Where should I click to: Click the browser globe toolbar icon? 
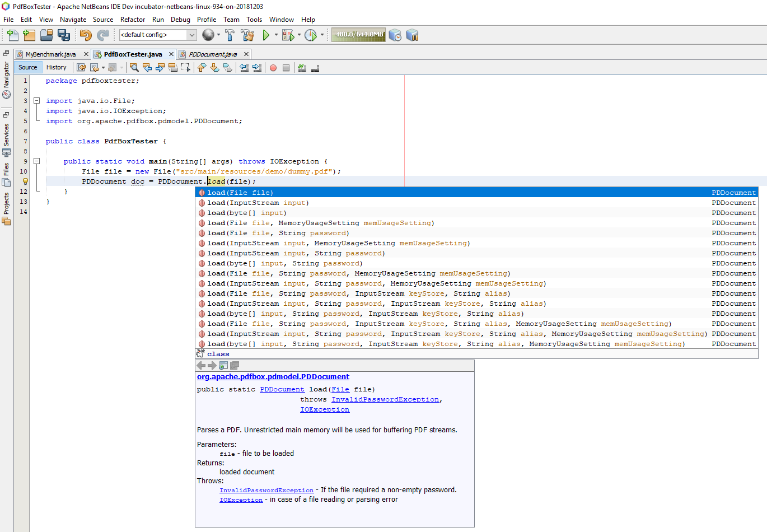[208, 35]
